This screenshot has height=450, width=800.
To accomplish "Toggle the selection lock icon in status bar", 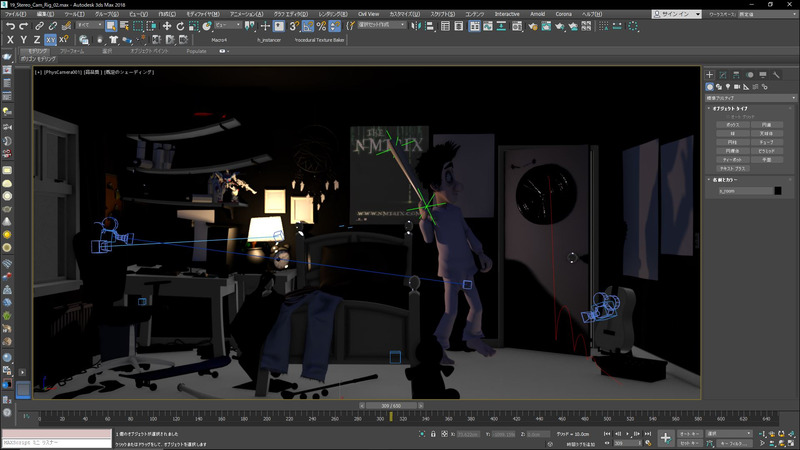I will (432, 434).
